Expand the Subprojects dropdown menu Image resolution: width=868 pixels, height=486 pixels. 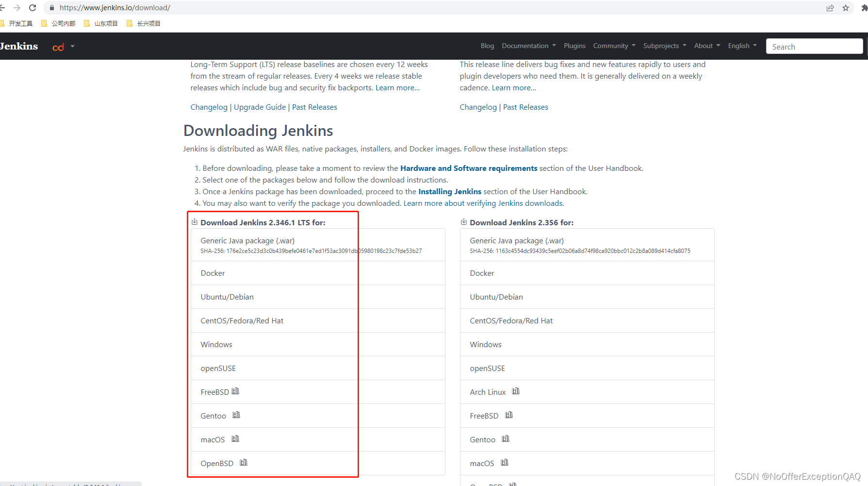click(665, 46)
